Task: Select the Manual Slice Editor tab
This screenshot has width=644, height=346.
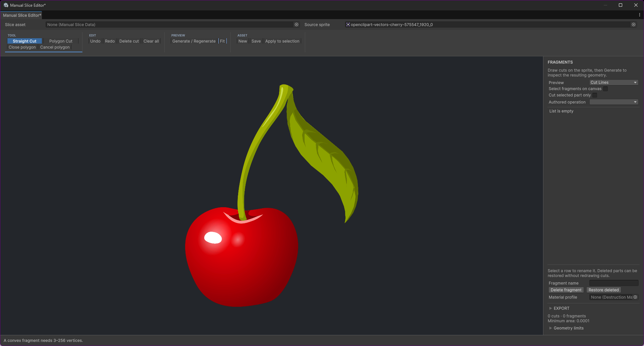Action: click(x=21, y=15)
